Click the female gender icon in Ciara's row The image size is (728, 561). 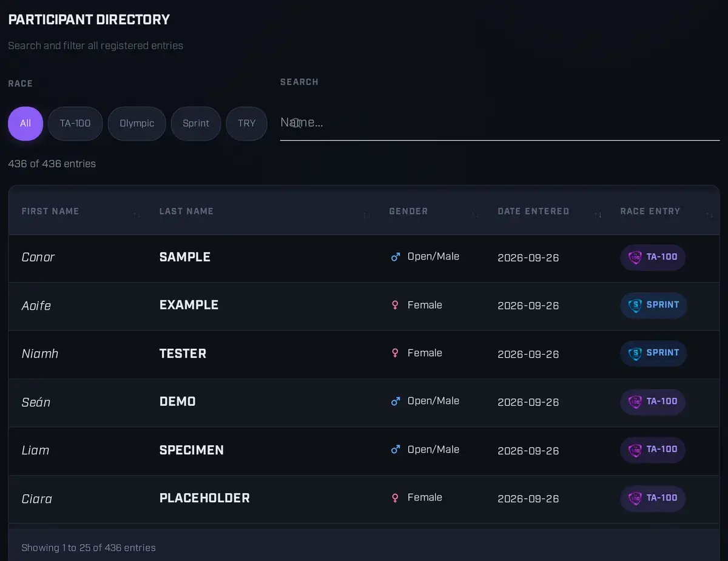point(395,498)
